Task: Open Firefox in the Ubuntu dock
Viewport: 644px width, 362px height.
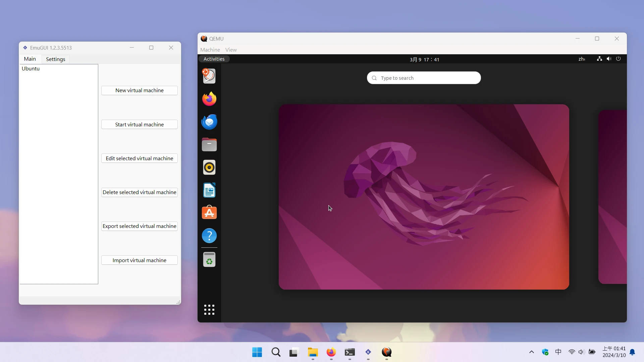Action: (209, 99)
